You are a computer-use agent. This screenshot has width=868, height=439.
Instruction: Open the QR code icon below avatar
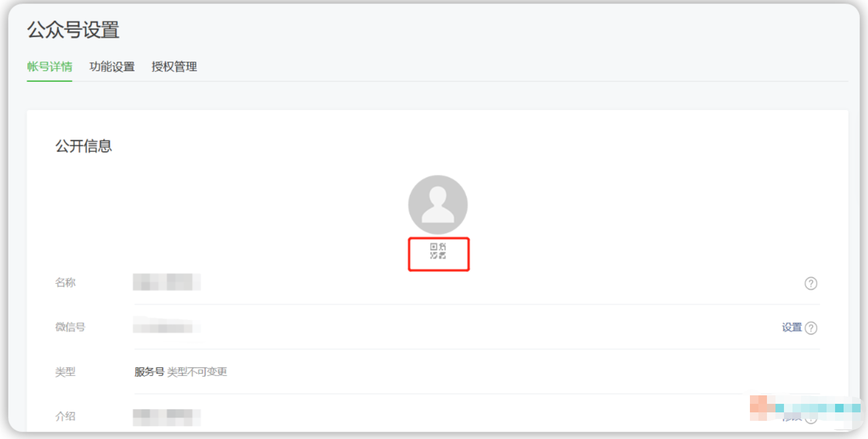pyautogui.click(x=438, y=251)
